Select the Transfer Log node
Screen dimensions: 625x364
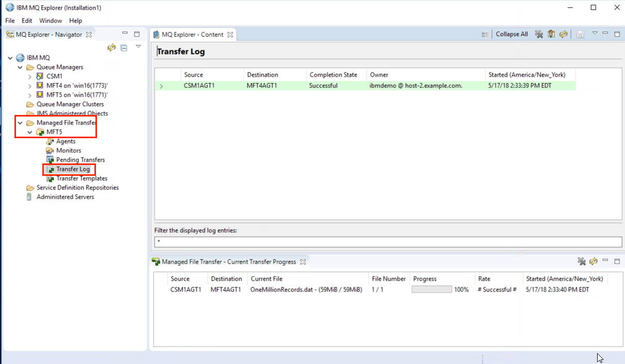[x=73, y=169]
